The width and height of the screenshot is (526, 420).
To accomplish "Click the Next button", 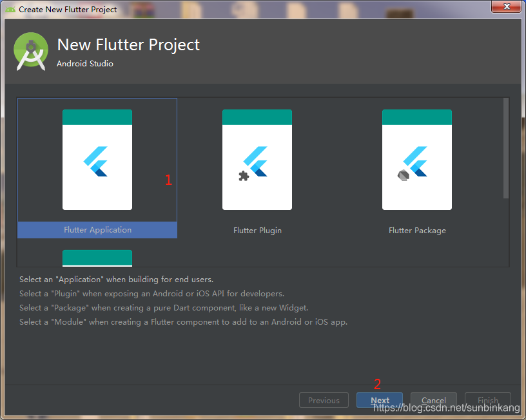I will [380, 400].
